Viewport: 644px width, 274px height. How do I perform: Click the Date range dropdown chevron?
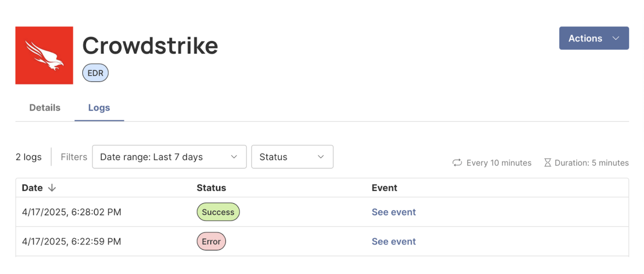pyautogui.click(x=234, y=157)
